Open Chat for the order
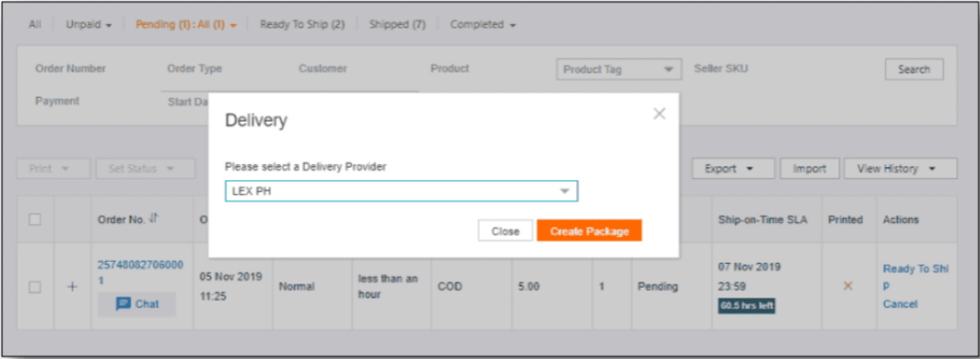The image size is (980, 359). [137, 304]
